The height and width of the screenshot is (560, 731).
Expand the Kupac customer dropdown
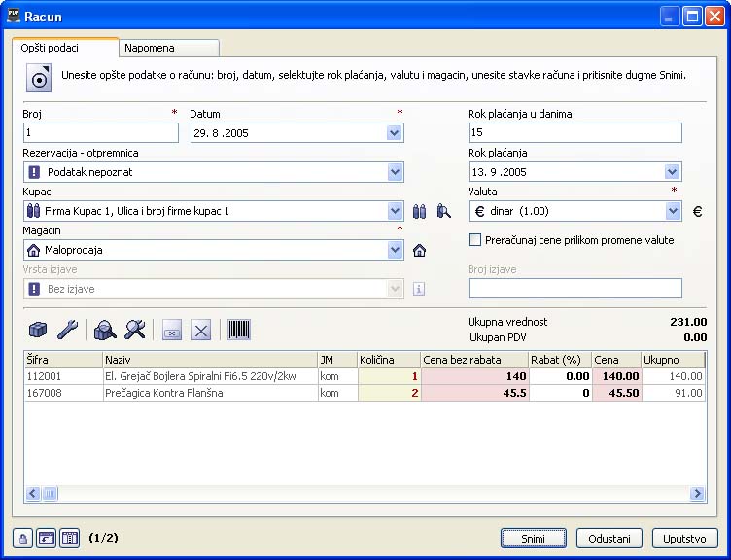[x=395, y=211]
